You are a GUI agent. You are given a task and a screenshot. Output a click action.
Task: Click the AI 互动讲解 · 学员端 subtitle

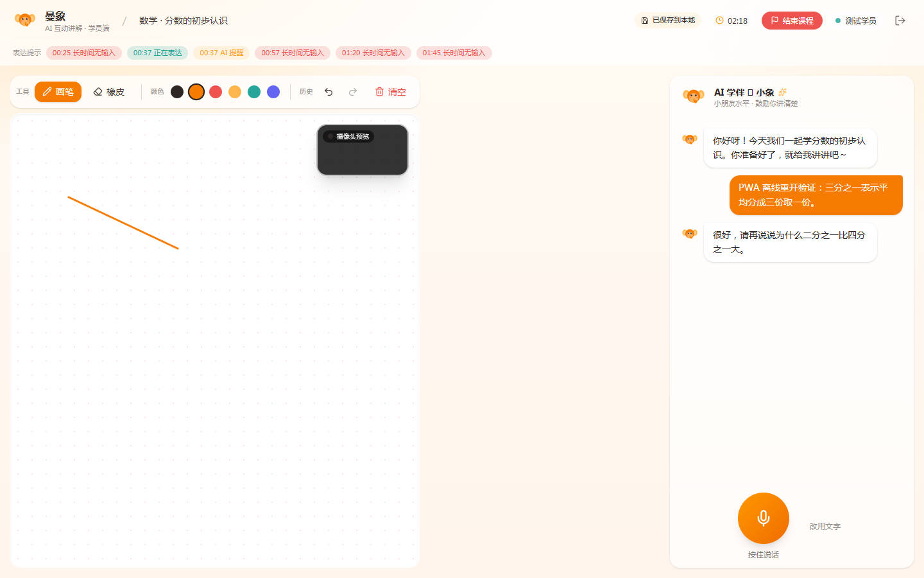click(77, 28)
